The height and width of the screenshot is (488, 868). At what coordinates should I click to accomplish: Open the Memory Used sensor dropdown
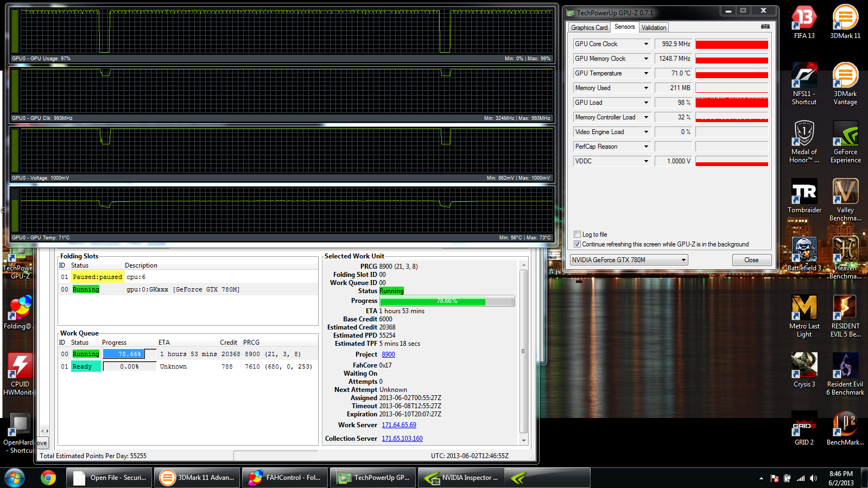point(646,88)
